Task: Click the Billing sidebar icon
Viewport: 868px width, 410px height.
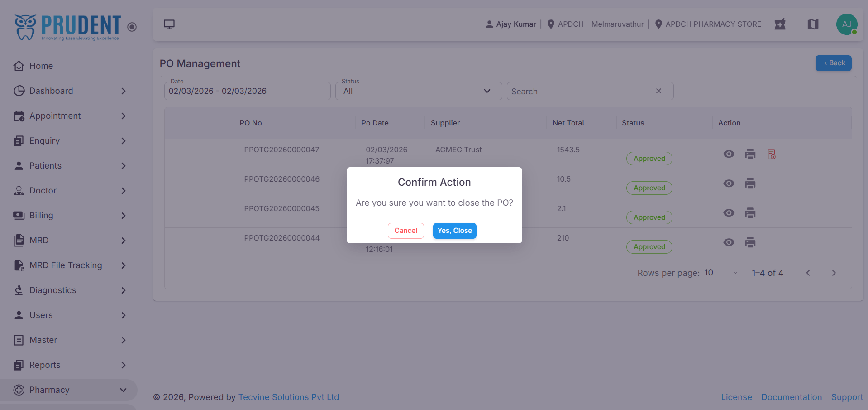Action: [x=19, y=216]
